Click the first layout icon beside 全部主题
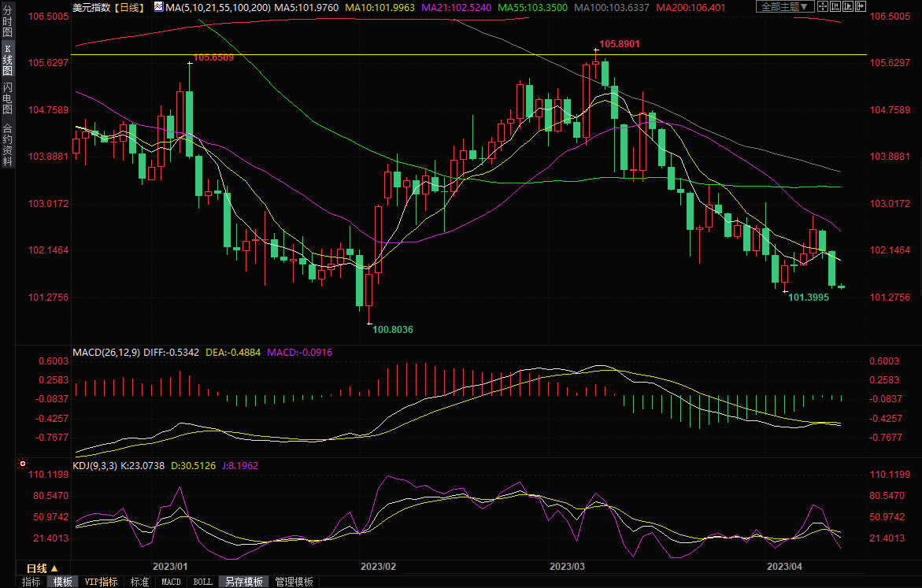This screenshot has height=588, width=922. point(821,6)
